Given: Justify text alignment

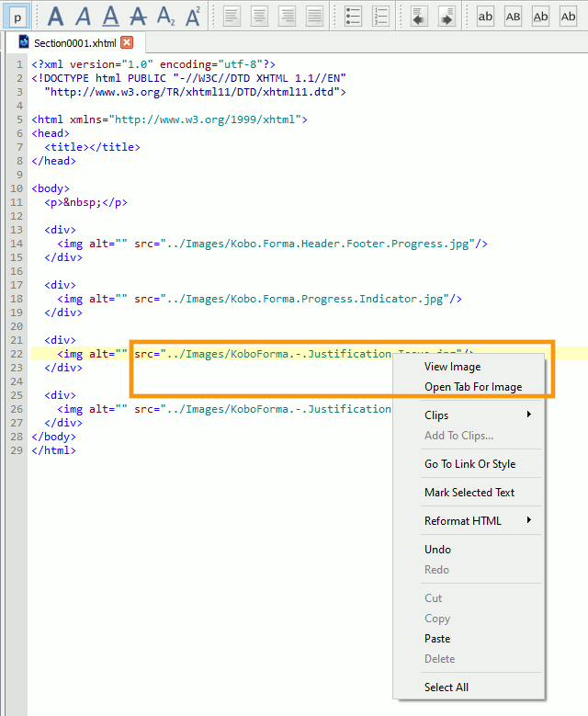Looking at the screenshot, I should coord(314,17).
